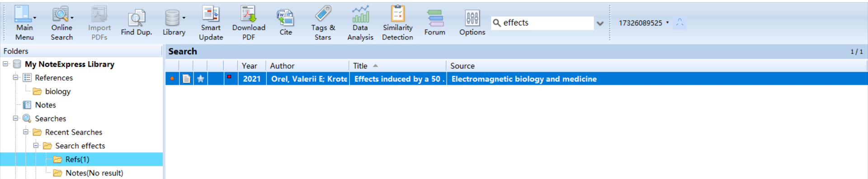868x179 pixels.
Task: Collapse the Recent Searches tree node
Action: pyautogui.click(x=26, y=132)
